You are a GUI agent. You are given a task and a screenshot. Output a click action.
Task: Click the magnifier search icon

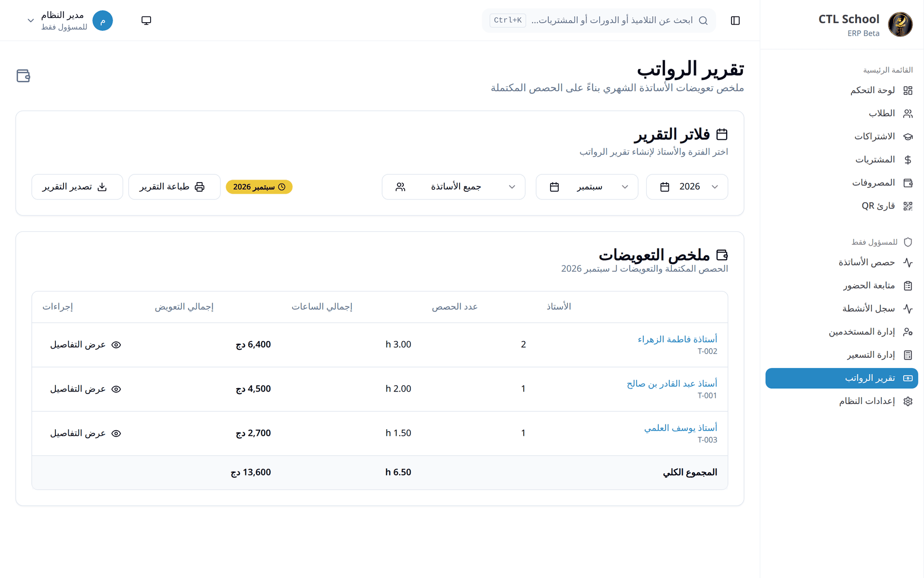point(703,20)
